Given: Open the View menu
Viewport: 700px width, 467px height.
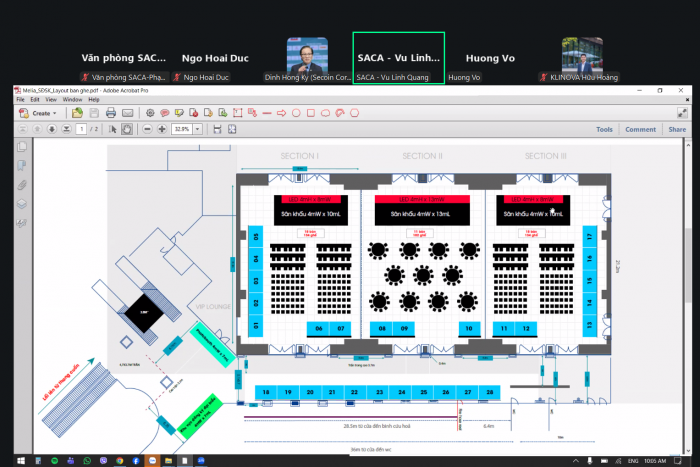Looking at the screenshot, I should coord(50,100).
